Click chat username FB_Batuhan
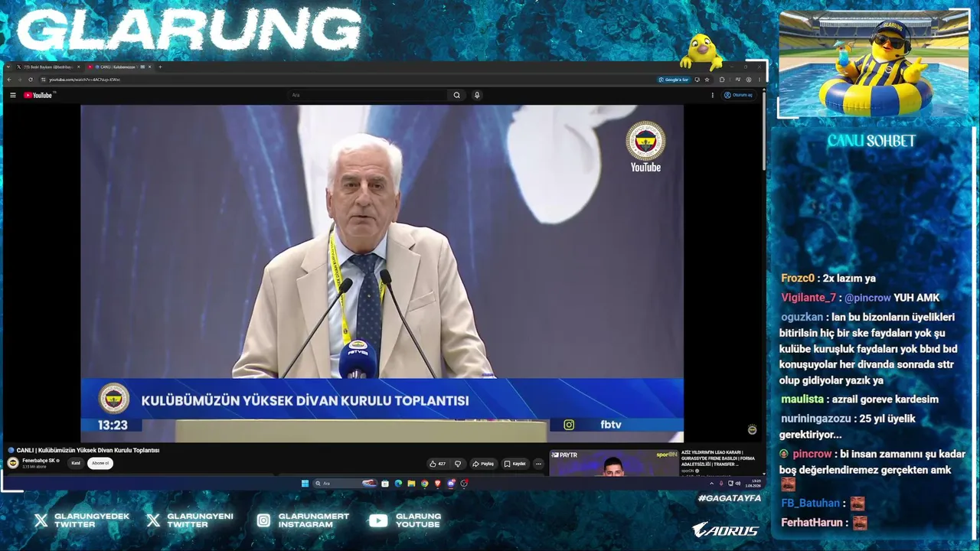Screen dimensions: 980x551 coord(810,504)
